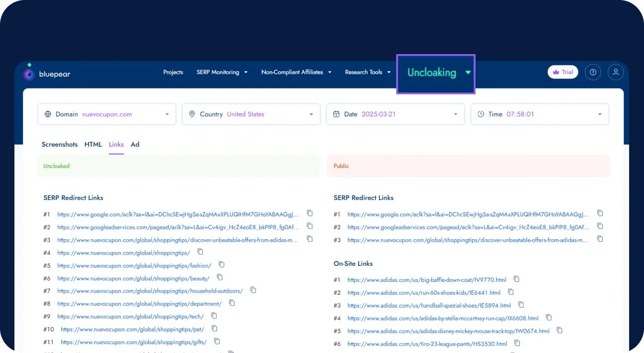Viewport: 644px width, 353px height.
Task: Switch to the Ad tab
Action: (135, 144)
